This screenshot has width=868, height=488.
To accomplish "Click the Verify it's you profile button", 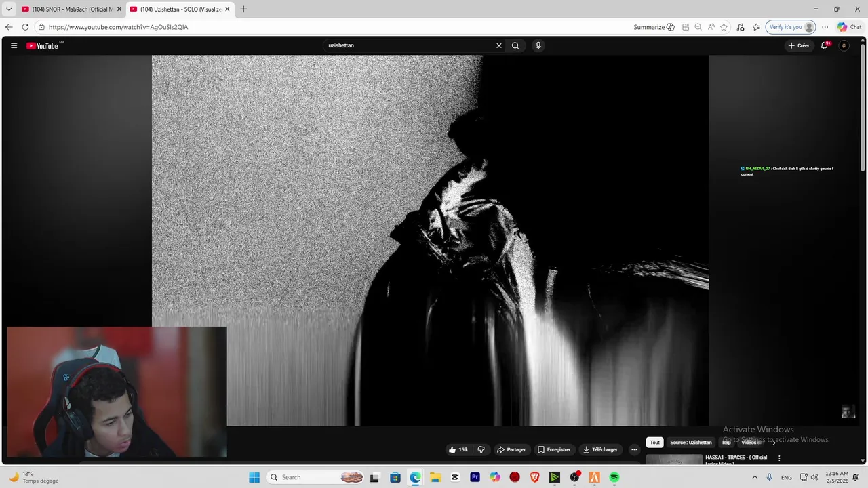I will (x=791, y=27).
